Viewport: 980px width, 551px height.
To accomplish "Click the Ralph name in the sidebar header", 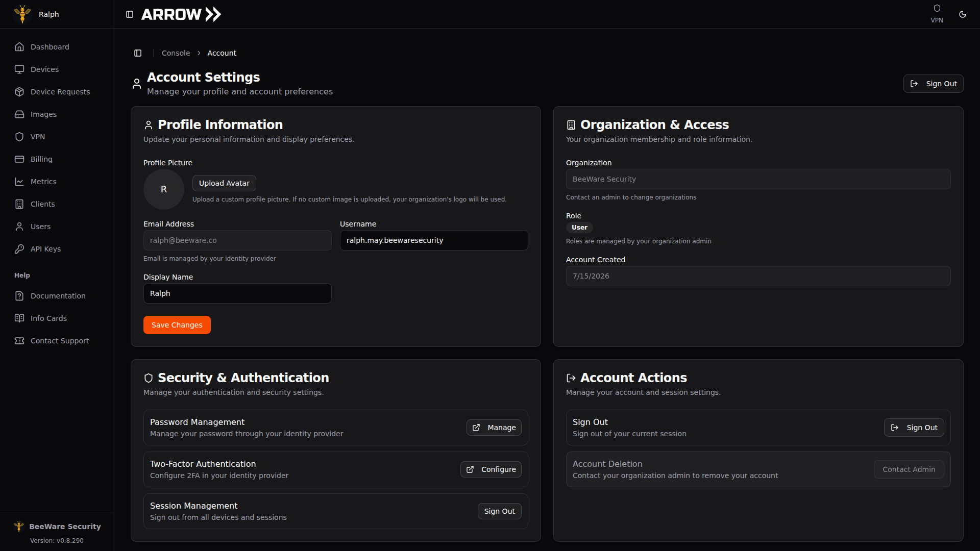I will 48,14.
